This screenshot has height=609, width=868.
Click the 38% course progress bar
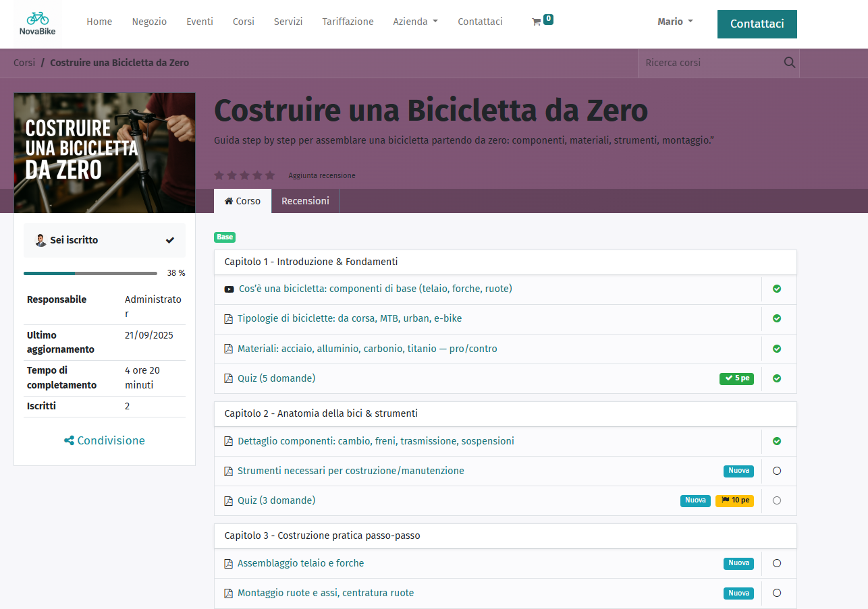(x=90, y=273)
